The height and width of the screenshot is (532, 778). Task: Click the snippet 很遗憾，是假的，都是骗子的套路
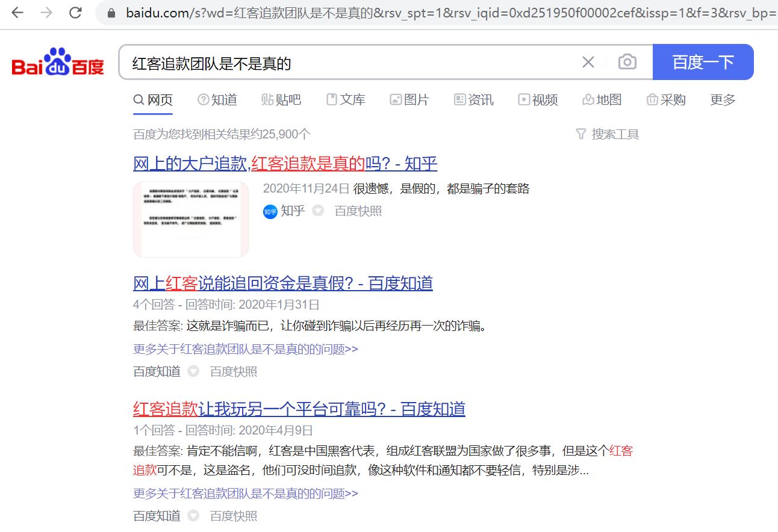coord(441,189)
